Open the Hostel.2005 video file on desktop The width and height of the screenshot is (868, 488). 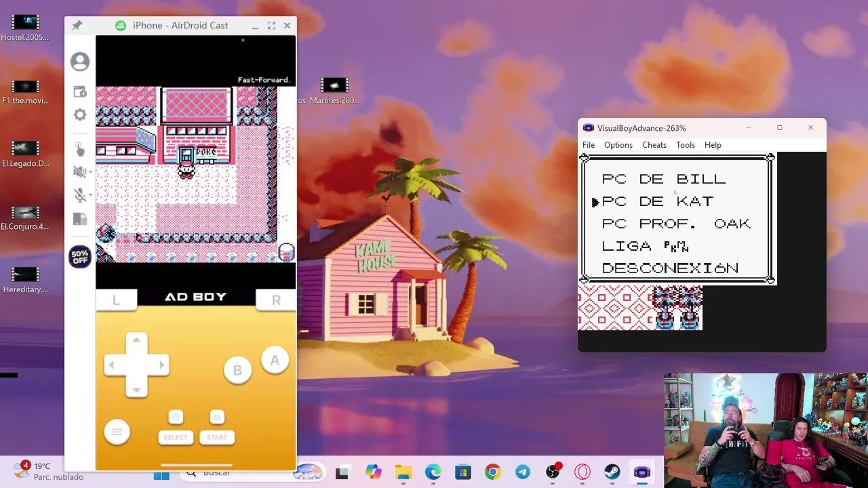pyautogui.click(x=26, y=28)
